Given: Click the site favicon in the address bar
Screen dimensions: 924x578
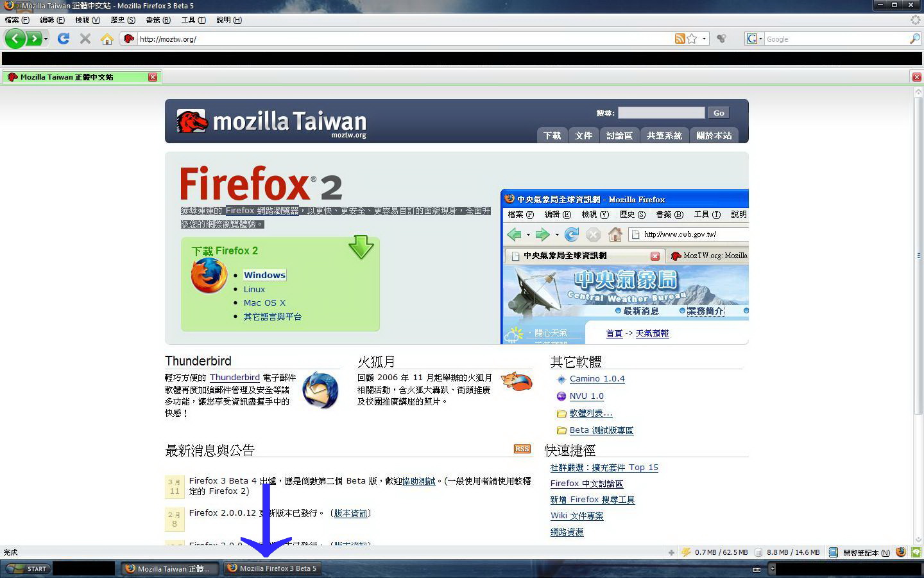Looking at the screenshot, I should coord(129,39).
